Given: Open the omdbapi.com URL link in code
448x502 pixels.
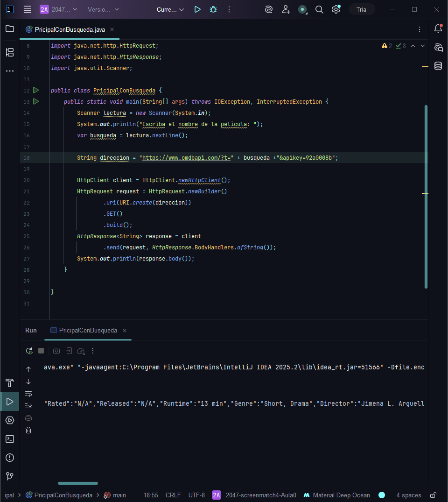Looking at the screenshot, I should [x=186, y=158].
